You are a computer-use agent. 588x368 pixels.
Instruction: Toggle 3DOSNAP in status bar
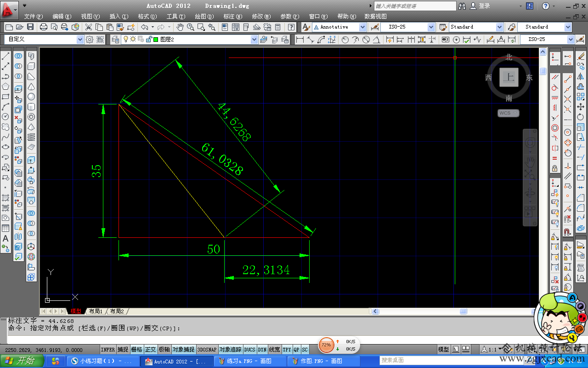(x=207, y=350)
